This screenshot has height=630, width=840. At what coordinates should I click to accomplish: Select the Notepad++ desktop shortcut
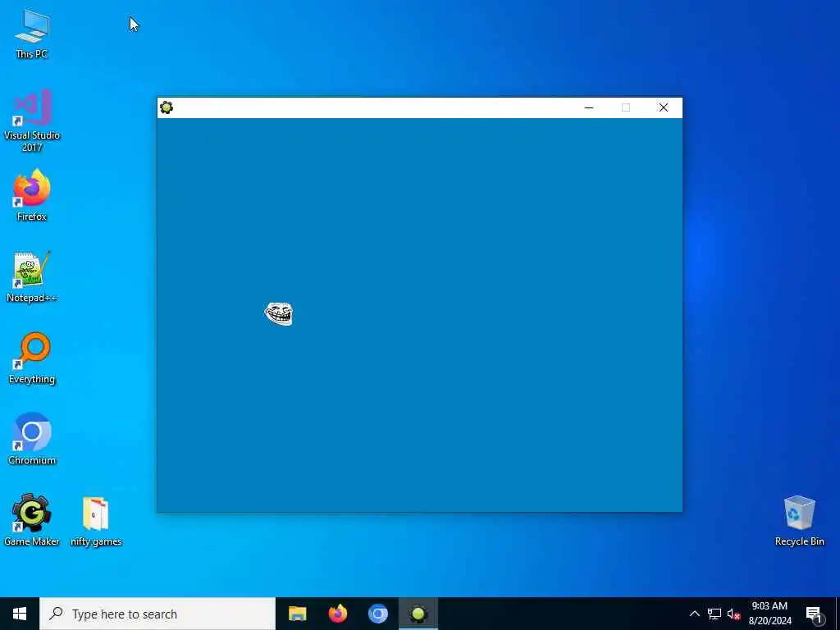[32, 277]
